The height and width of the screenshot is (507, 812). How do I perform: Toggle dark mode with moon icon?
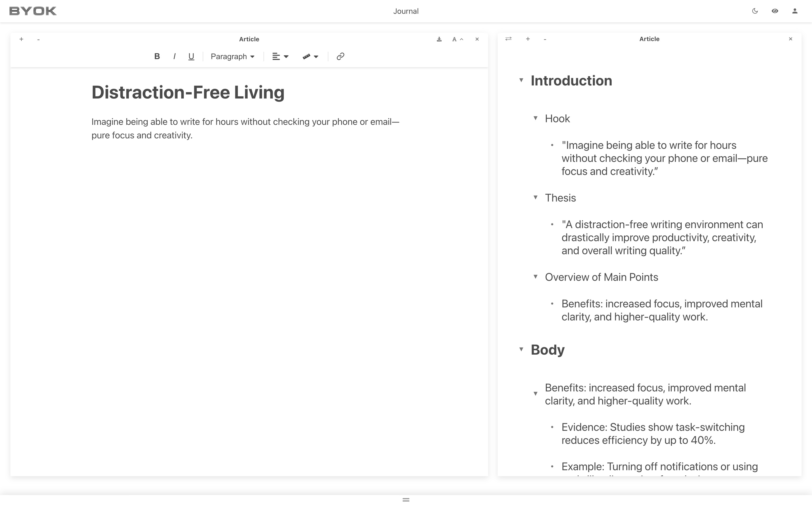click(755, 11)
